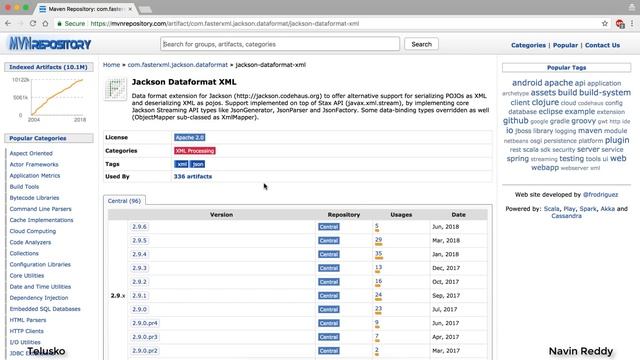The image size is (640, 360).
Task: Open Bytecode Libraries category
Action: coord(34,198)
